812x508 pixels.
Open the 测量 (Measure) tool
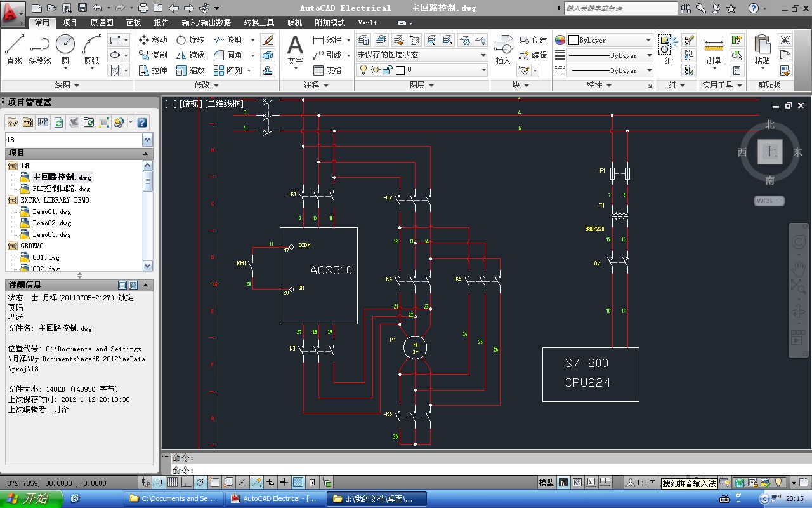pos(714,50)
